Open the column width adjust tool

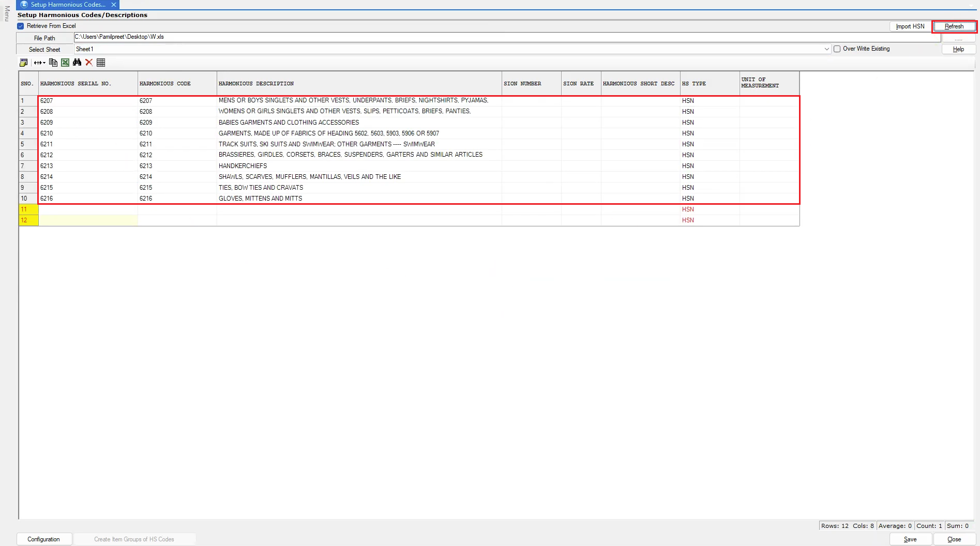[x=39, y=63]
